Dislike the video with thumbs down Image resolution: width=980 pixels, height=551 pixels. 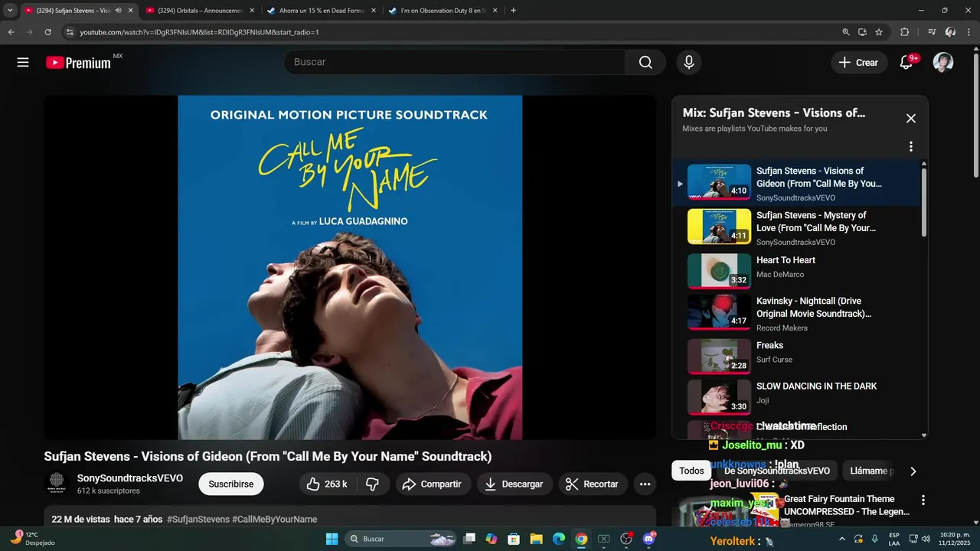pos(373,484)
